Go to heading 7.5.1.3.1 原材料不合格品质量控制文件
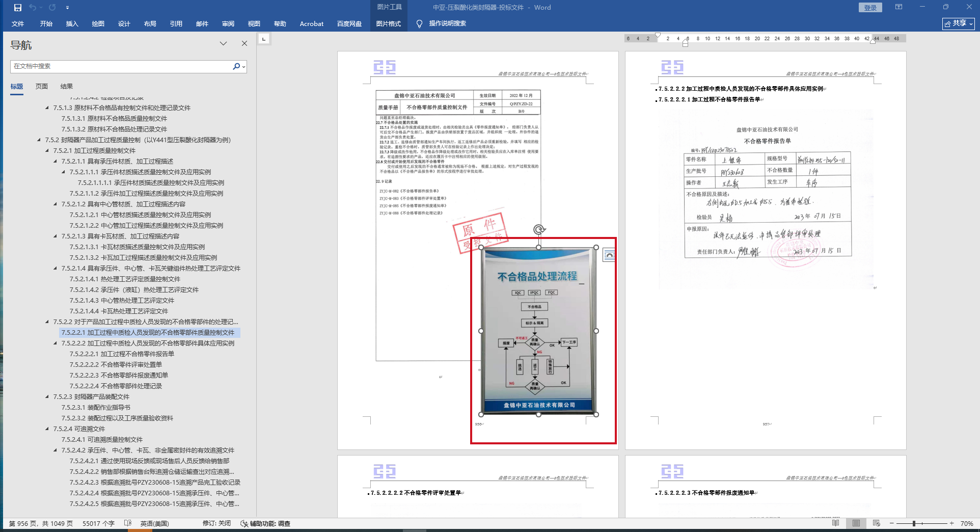 pyautogui.click(x=114, y=119)
